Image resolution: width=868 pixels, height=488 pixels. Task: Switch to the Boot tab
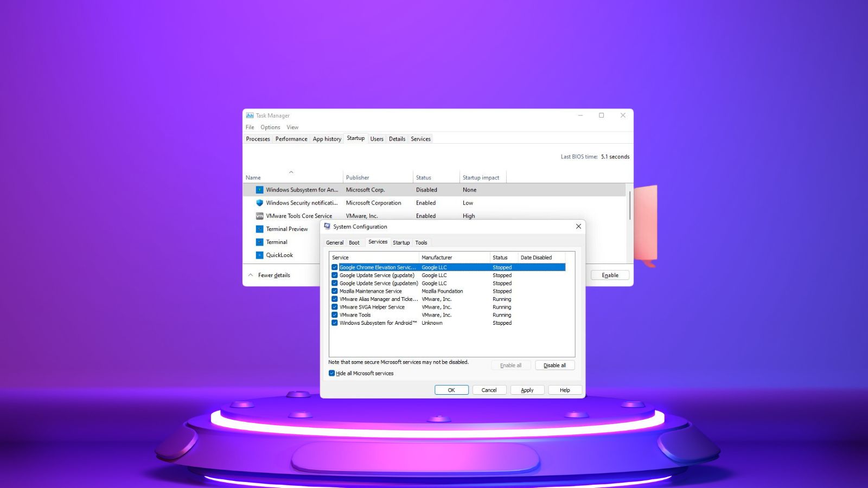354,243
